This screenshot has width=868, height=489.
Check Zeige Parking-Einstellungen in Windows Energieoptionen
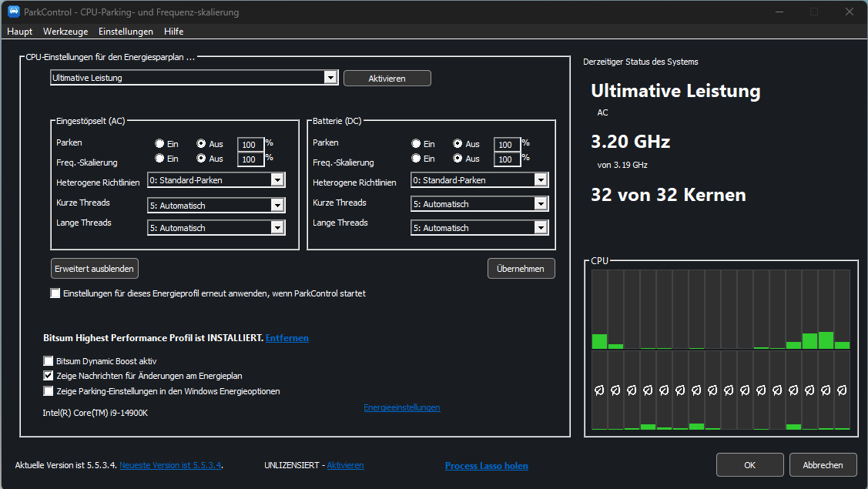[49, 391]
